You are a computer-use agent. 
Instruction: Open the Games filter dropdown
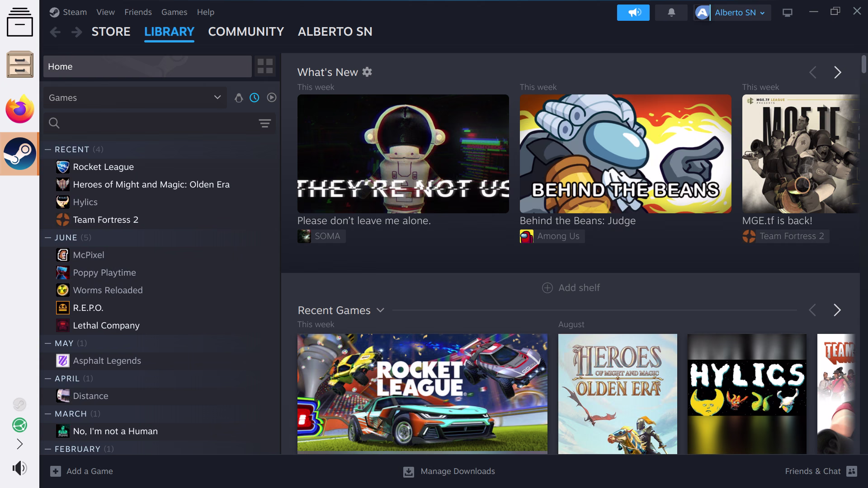[x=135, y=98]
